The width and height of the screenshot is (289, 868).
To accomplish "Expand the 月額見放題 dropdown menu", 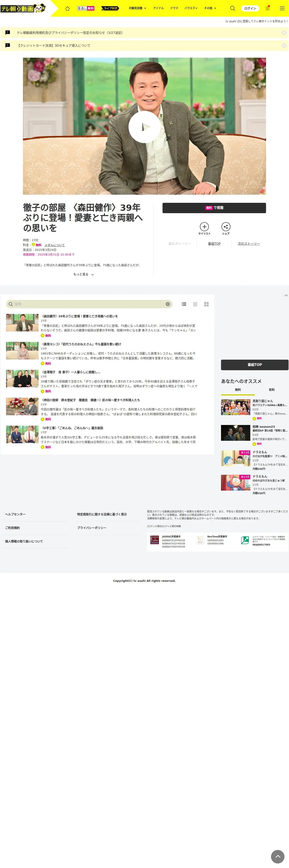I will 137,8.
